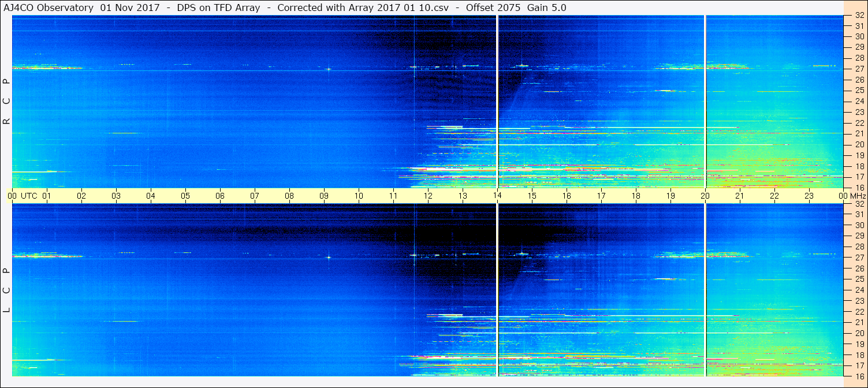
Task: Click the "L C P" vertical panel label
Action: point(7,290)
